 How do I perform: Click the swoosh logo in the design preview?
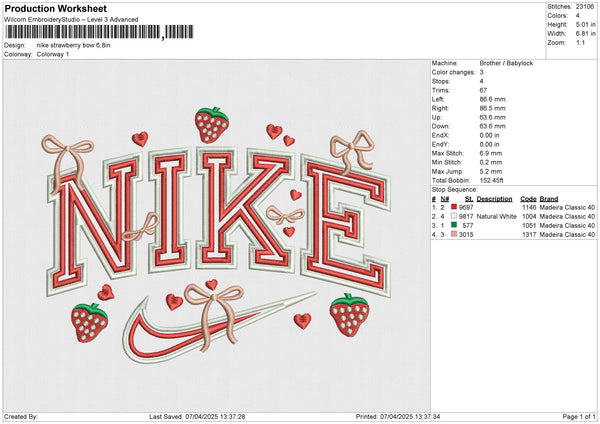pos(220,327)
